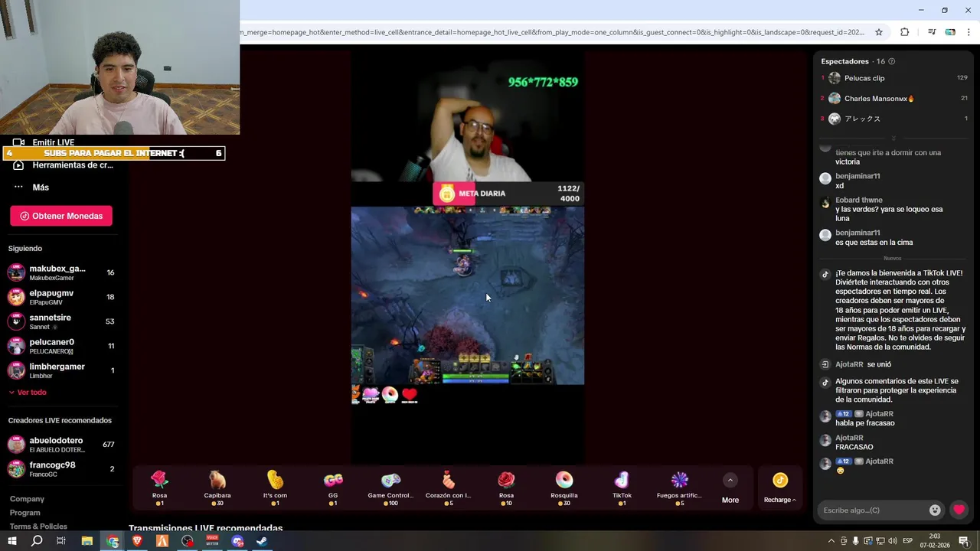Open makubex_ga... live channel

click(x=61, y=272)
